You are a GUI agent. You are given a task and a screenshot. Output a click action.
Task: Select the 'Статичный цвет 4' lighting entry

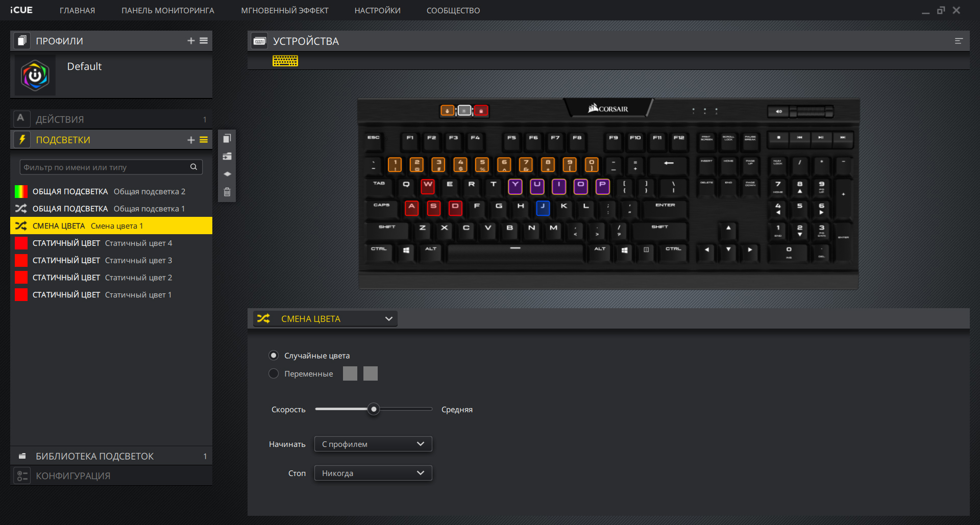click(x=102, y=243)
